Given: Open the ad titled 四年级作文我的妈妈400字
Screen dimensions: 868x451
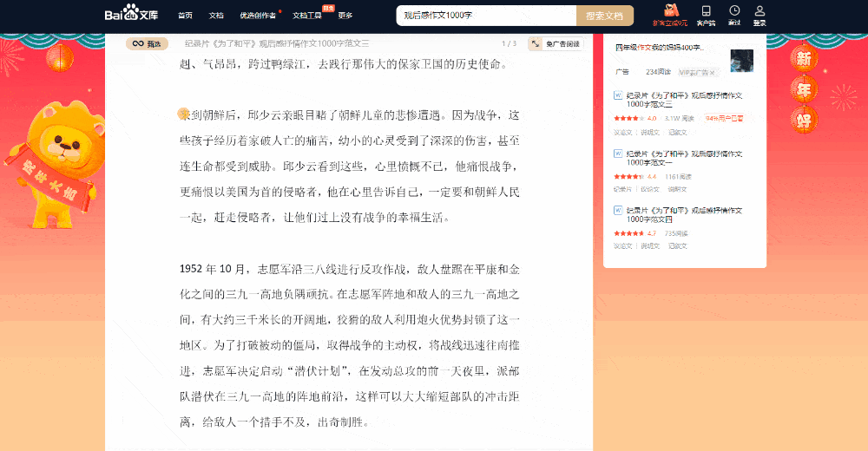Looking at the screenshot, I should 660,48.
